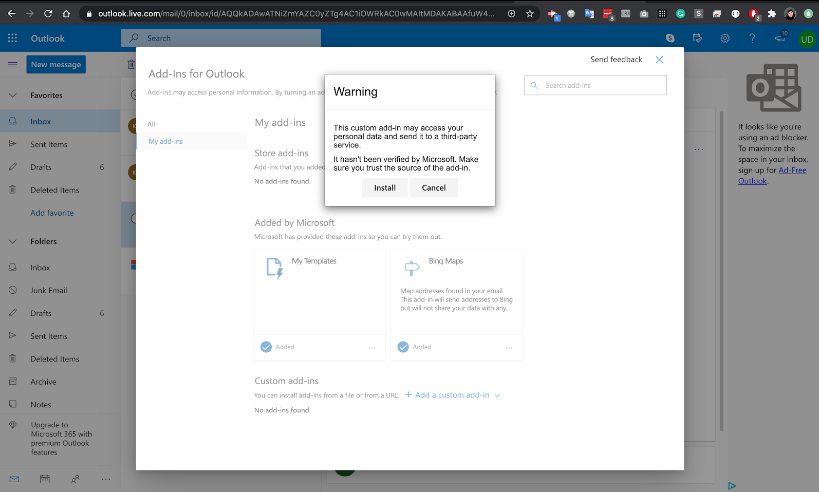Image resolution: width=819 pixels, height=492 pixels.
Task: Open Deleted Items under Folders
Action: 60,359
